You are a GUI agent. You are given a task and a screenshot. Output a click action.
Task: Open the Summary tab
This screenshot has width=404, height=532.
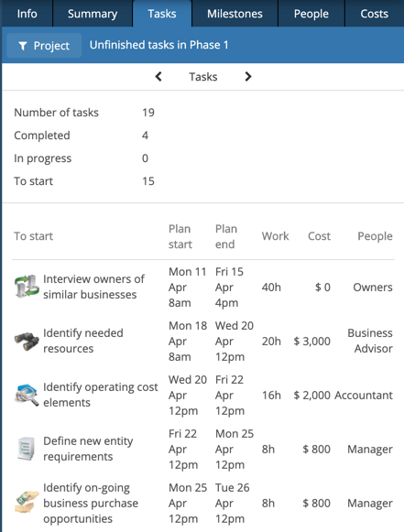click(x=93, y=14)
